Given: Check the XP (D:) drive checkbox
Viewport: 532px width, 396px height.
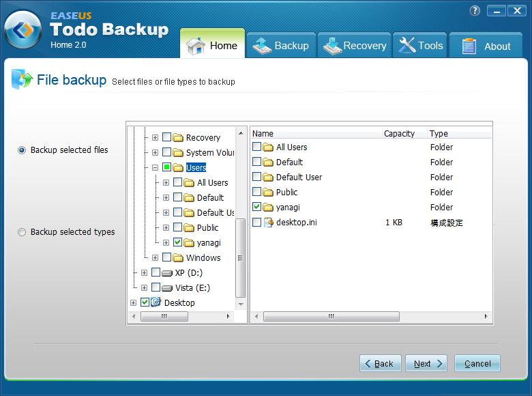Looking at the screenshot, I should (156, 272).
